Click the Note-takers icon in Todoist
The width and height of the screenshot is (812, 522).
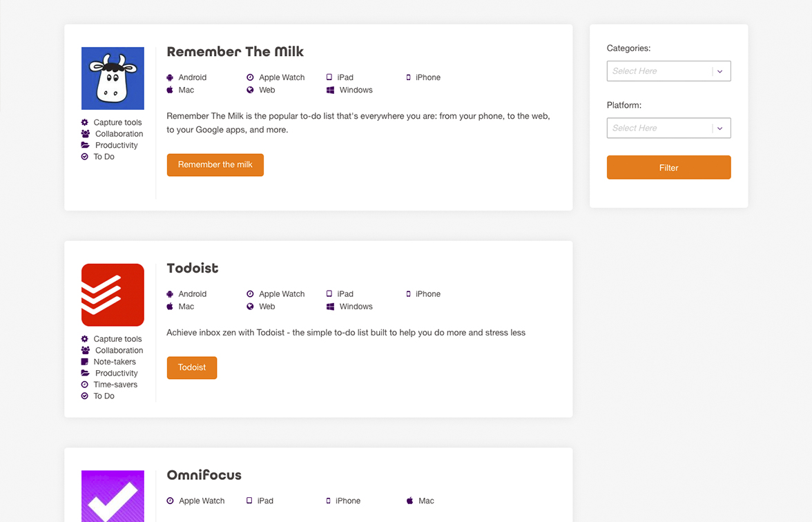click(85, 362)
